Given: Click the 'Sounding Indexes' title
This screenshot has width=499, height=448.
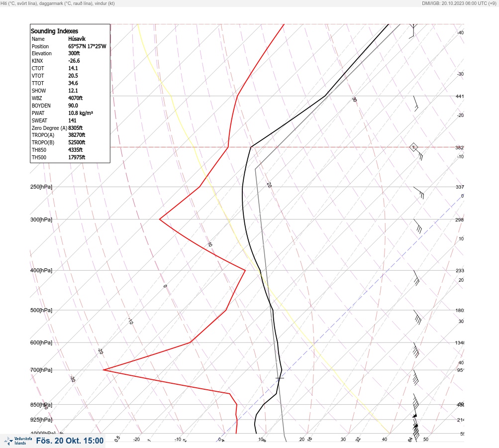Looking at the screenshot, I should [54, 31].
